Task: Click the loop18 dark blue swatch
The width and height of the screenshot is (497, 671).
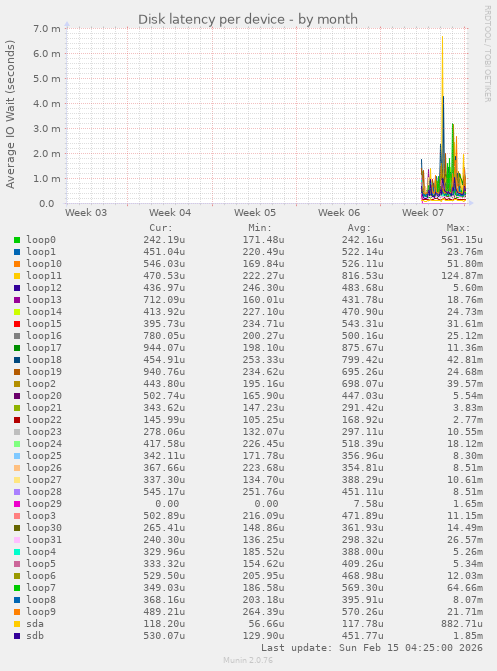Action: click(x=17, y=360)
